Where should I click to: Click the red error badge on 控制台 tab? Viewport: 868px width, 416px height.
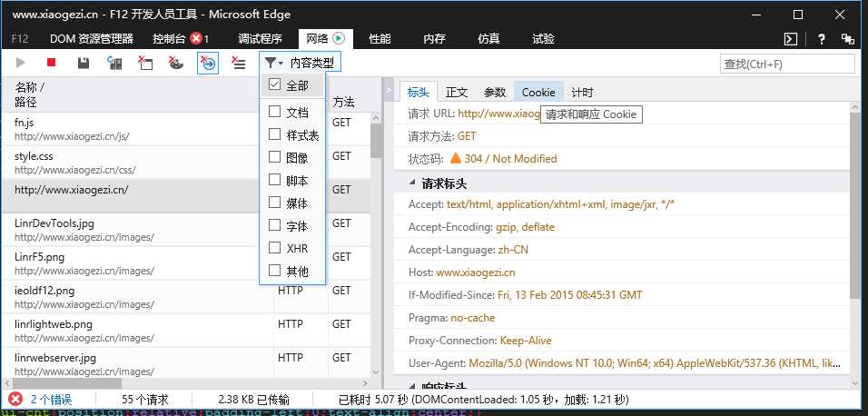pyautogui.click(x=195, y=38)
